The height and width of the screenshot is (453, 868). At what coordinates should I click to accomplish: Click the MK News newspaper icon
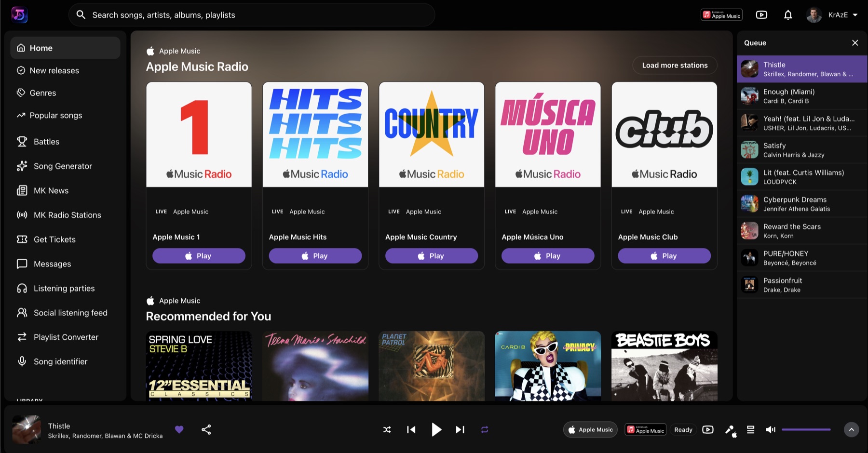22,190
